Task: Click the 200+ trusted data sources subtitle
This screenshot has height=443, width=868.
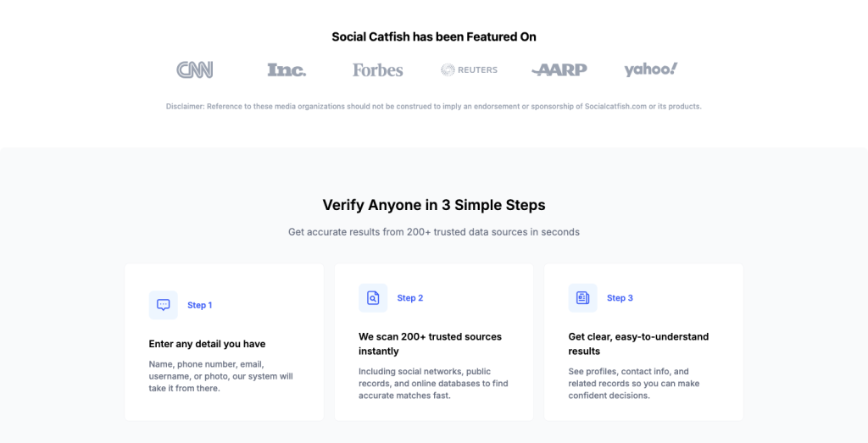Action: point(434,232)
